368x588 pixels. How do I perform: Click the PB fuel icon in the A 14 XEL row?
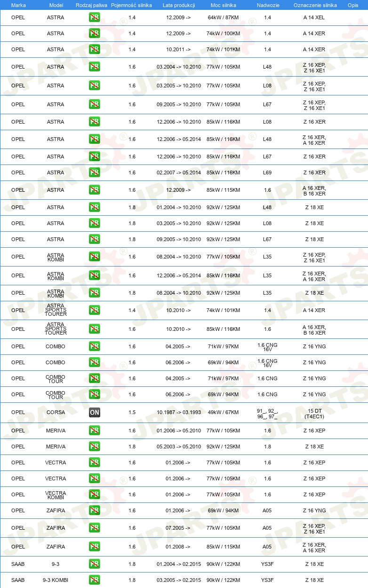(x=95, y=17)
